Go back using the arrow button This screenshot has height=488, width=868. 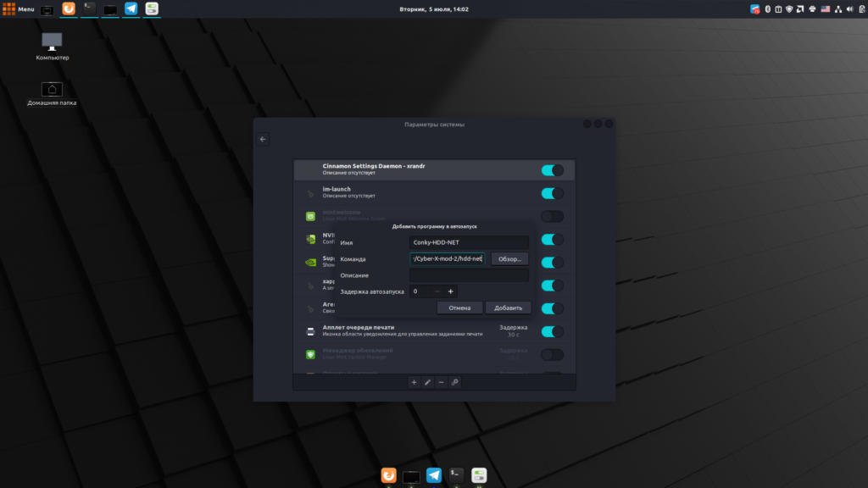(263, 139)
